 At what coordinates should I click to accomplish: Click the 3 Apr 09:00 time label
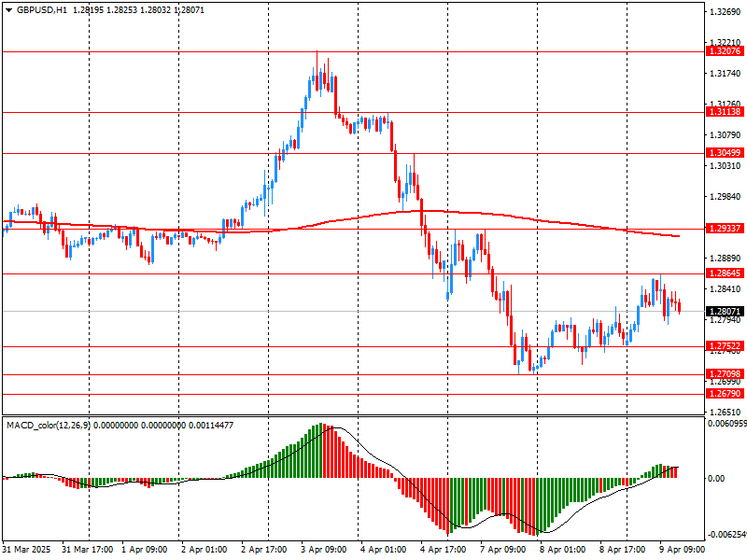(x=326, y=550)
